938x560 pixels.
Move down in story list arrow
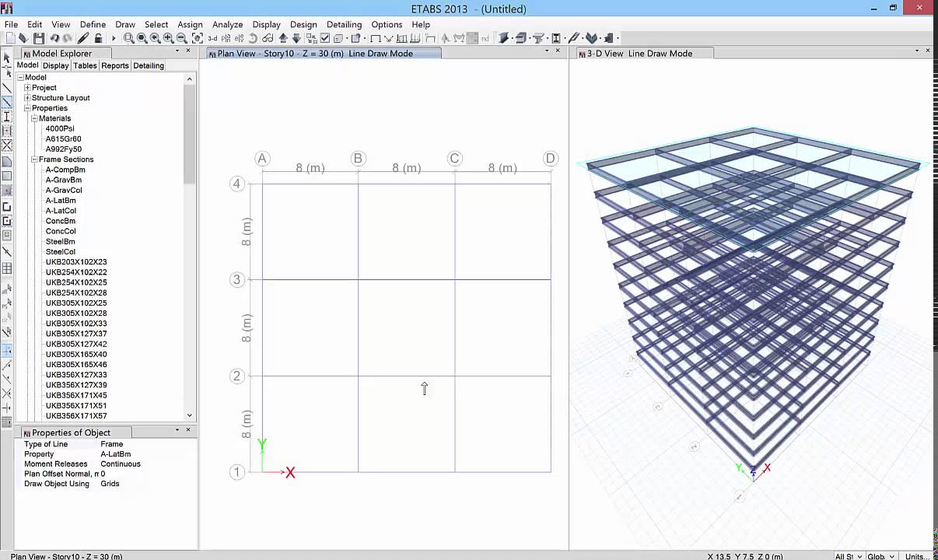[x=296, y=38]
